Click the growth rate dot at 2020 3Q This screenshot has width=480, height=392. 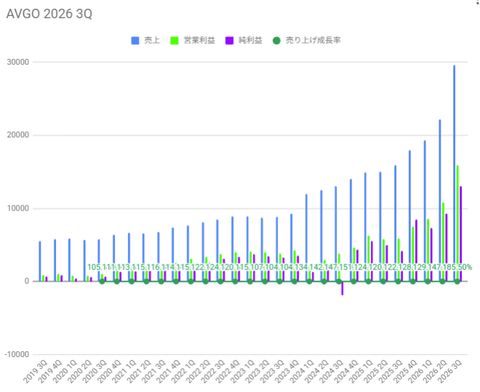pyautogui.click(x=102, y=281)
